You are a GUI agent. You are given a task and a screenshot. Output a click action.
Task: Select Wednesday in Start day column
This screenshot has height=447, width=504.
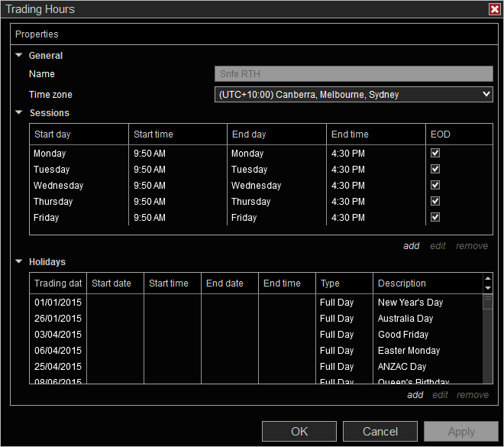pyautogui.click(x=58, y=186)
